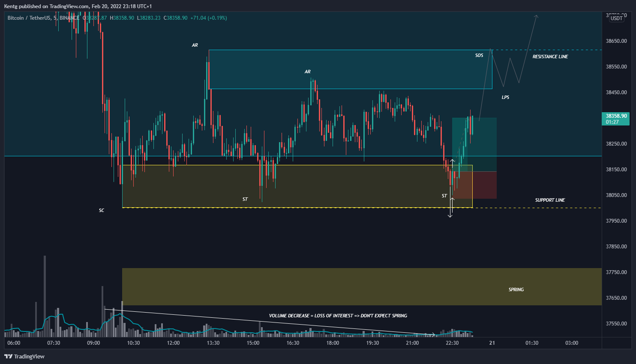Click the 38450.00 price axis label

(x=616, y=92)
